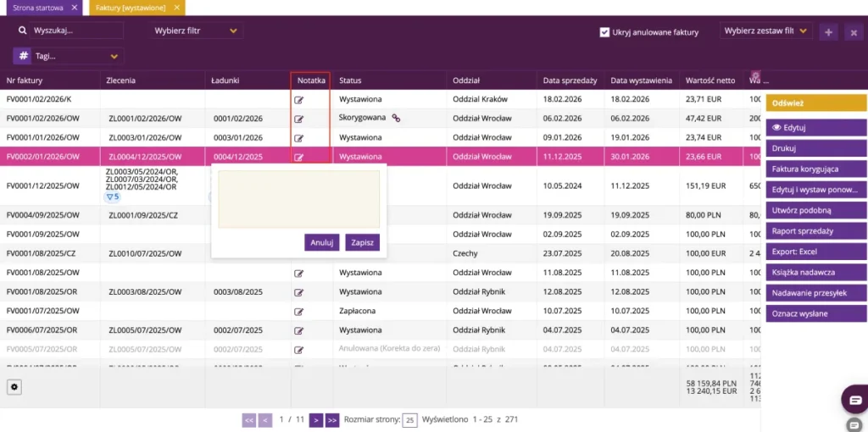Go to next page with > button
Viewport: 868px width, 432px height.
pyautogui.click(x=315, y=420)
